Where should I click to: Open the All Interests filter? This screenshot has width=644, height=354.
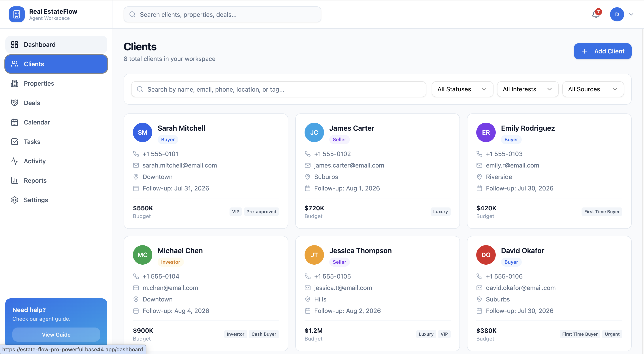[527, 89]
